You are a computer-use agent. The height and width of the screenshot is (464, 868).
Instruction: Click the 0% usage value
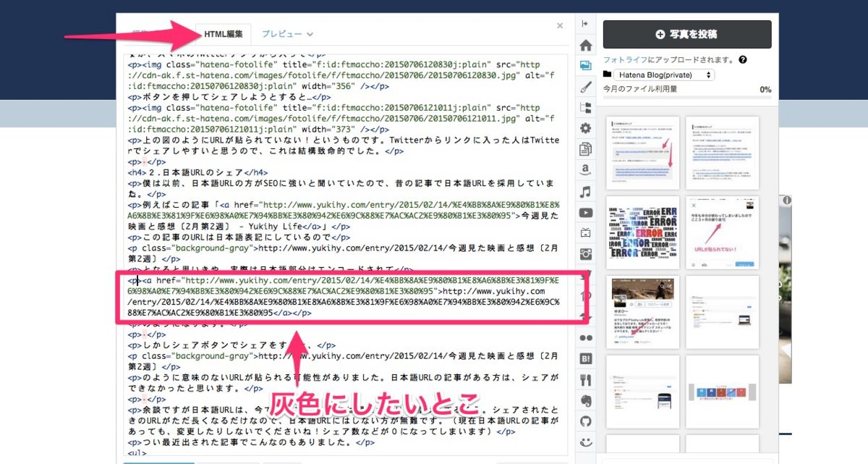(765, 89)
